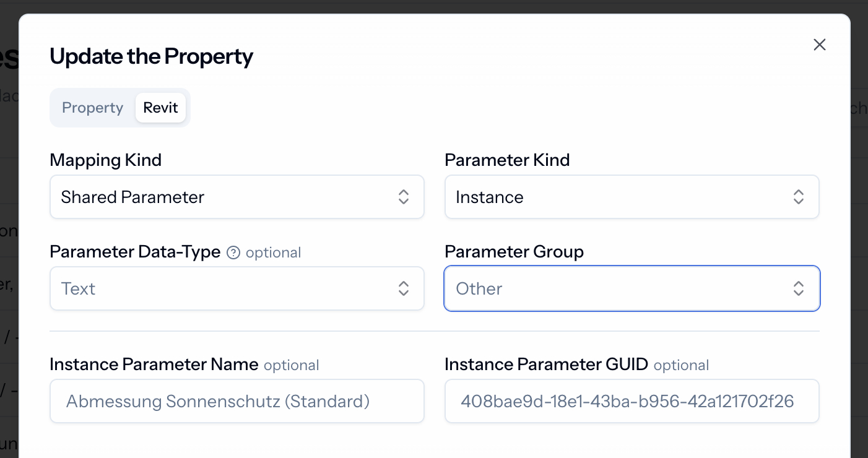868x458 pixels.
Task: Focus the Instance Parameter GUID field
Action: 632,401
